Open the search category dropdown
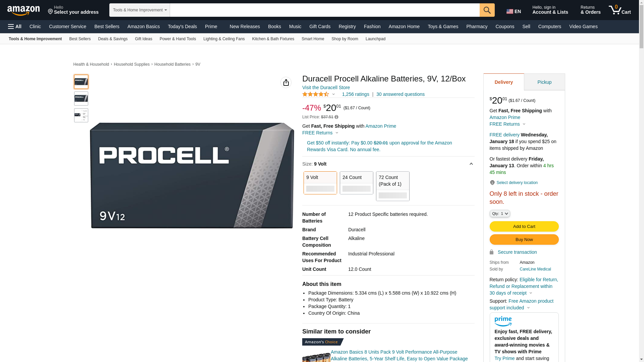The height and width of the screenshot is (362, 644). 140,10
